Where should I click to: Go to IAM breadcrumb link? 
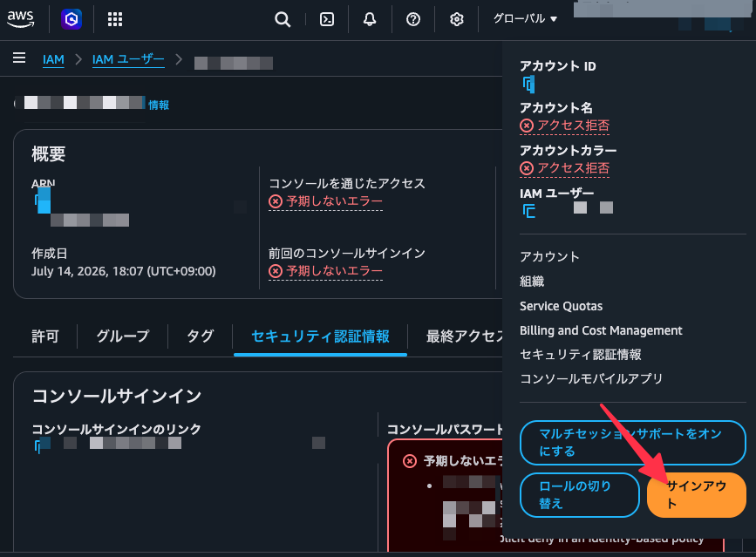pos(53,59)
